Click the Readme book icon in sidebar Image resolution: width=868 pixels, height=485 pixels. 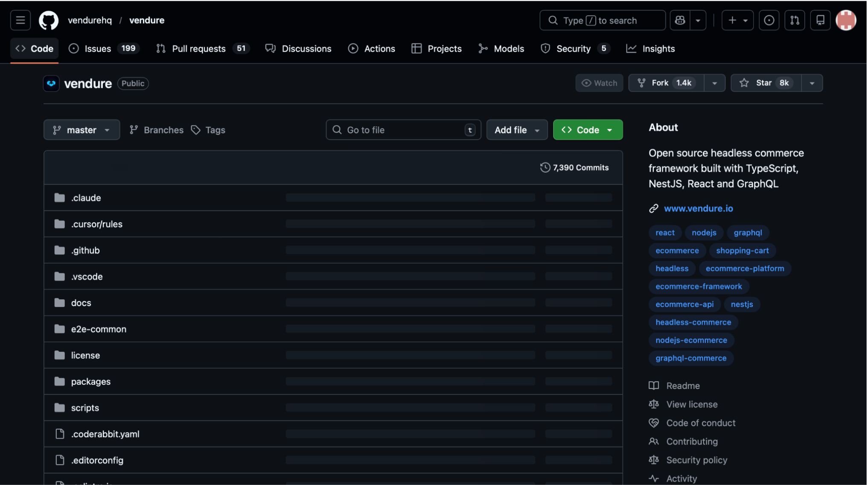653,386
